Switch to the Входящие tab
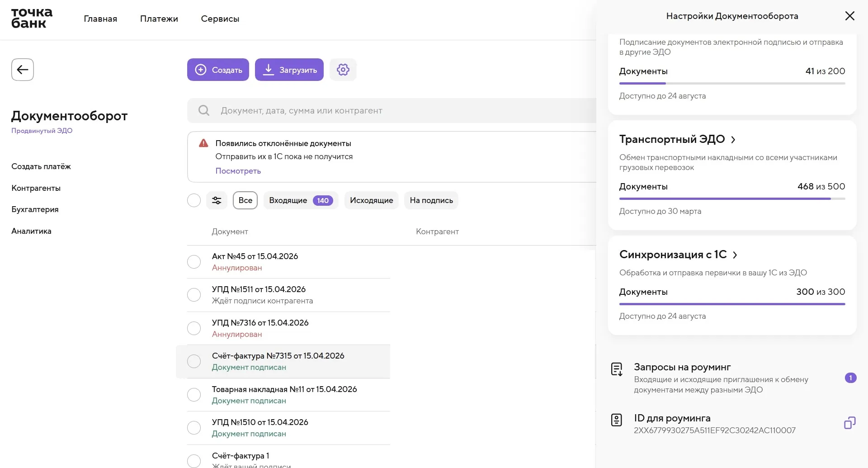This screenshot has width=868, height=468. (x=300, y=200)
